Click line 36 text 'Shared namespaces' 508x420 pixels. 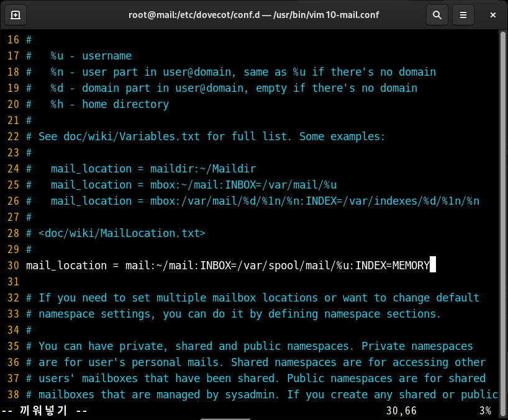(x=284, y=362)
